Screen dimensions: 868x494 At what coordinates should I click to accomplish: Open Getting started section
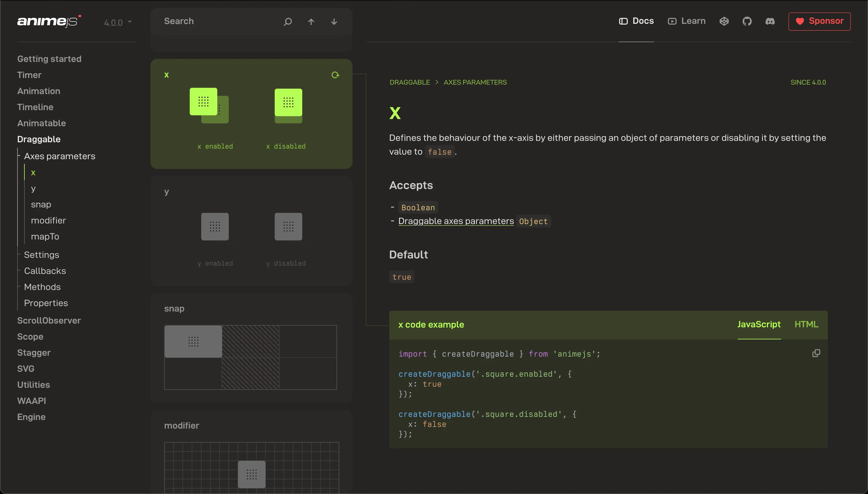point(49,59)
